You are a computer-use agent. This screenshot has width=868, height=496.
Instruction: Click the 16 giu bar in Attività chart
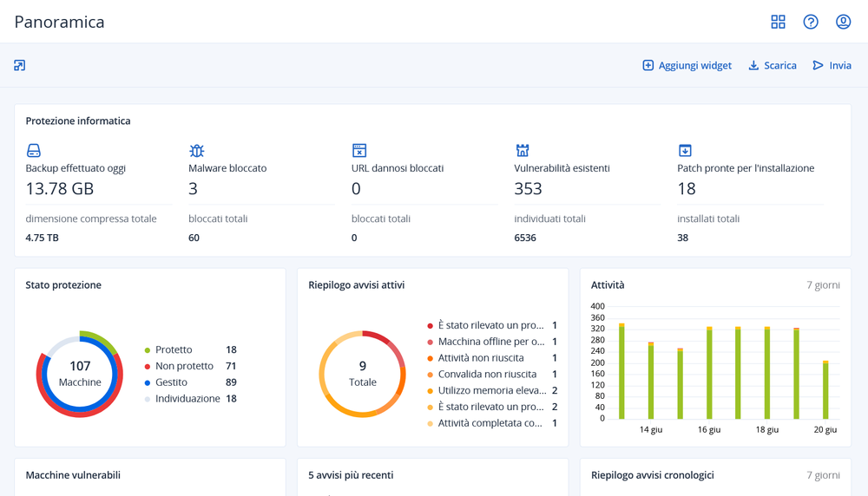pos(709,373)
